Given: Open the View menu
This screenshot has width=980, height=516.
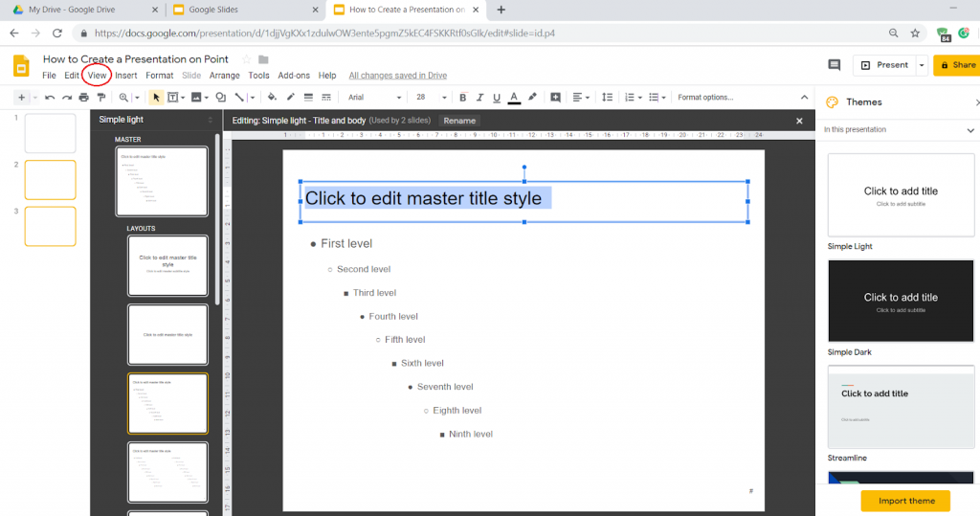Looking at the screenshot, I should (x=97, y=76).
